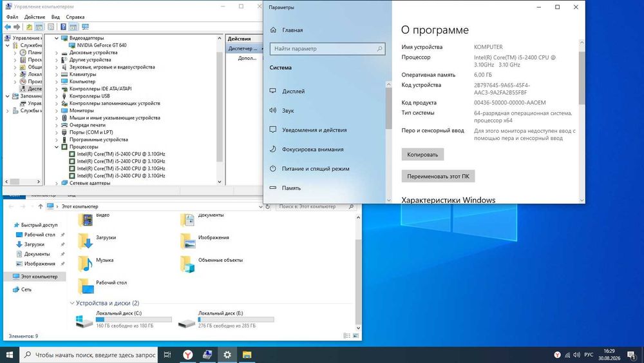Open the Вид menu in Computer Management

[55, 17]
